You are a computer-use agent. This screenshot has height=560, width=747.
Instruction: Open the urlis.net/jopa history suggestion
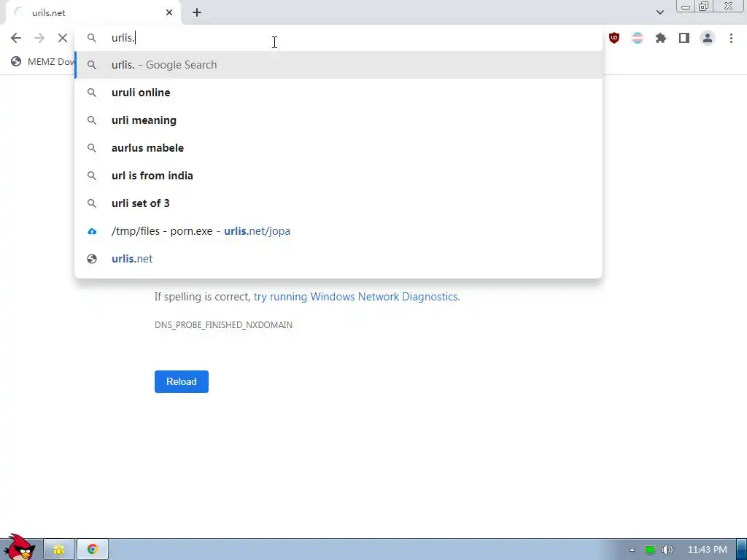tap(338, 231)
